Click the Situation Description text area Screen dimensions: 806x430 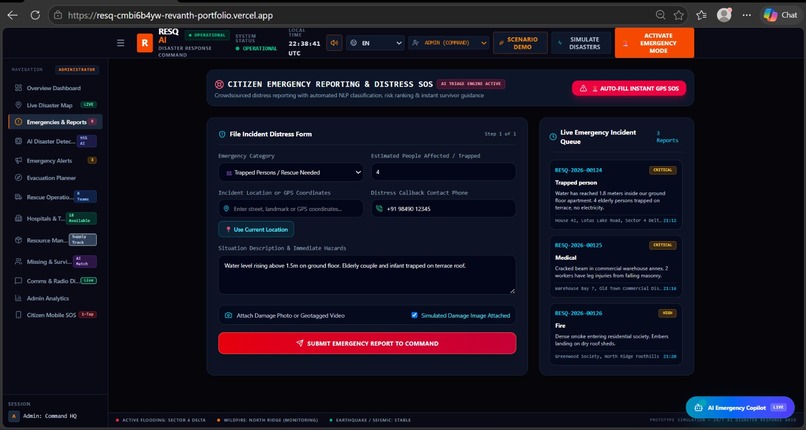click(x=367, y=275)
